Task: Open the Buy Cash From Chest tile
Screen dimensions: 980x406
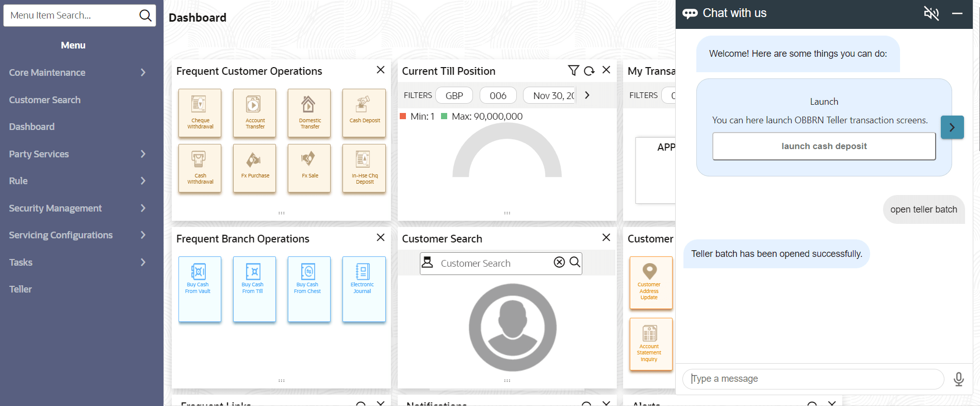Action: (309, 289)
